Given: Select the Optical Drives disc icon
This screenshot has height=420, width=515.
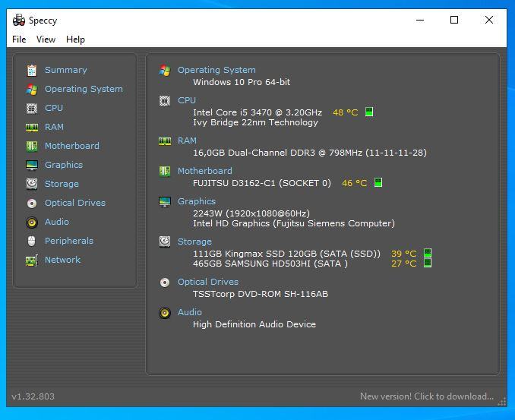Looking at the screenshot, I should [31, 203].
